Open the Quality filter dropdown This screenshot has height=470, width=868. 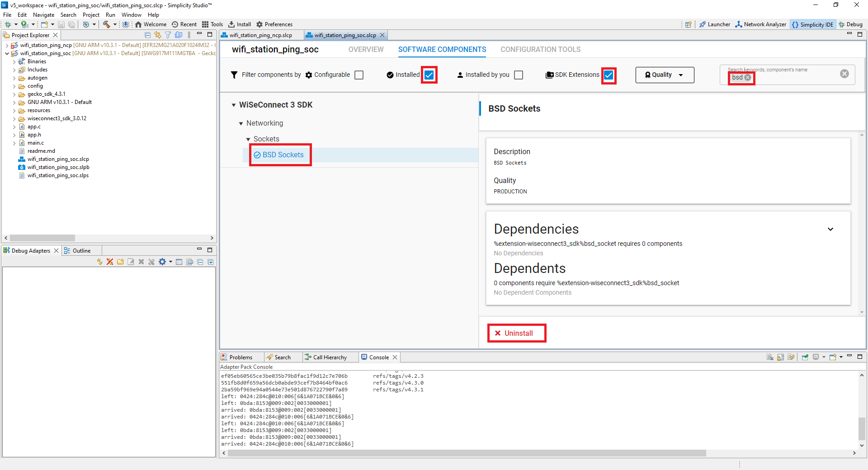664,75
